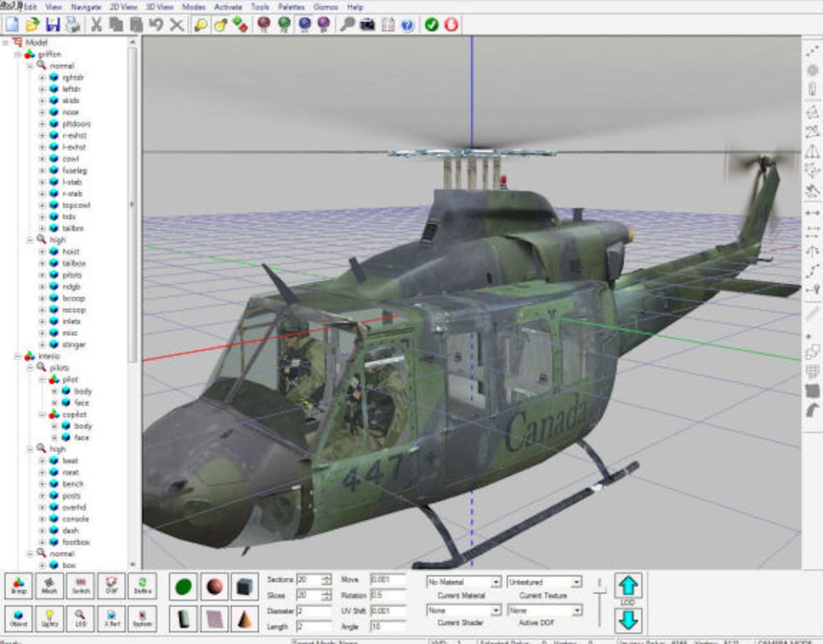Image resolution: width=823 pixels, height=644 pixels.
Task: Click the LOD up arrow
Action: [628, 586]
